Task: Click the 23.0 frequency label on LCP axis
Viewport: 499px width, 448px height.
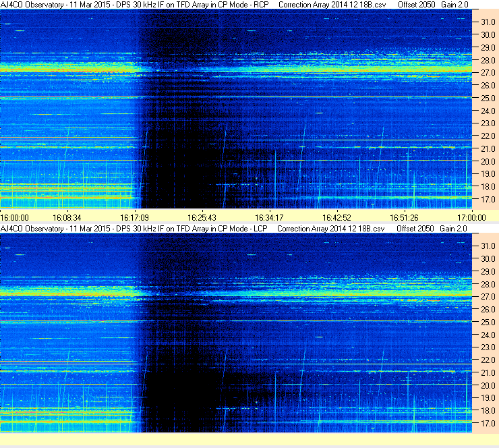Action: (x=488, y=347)
